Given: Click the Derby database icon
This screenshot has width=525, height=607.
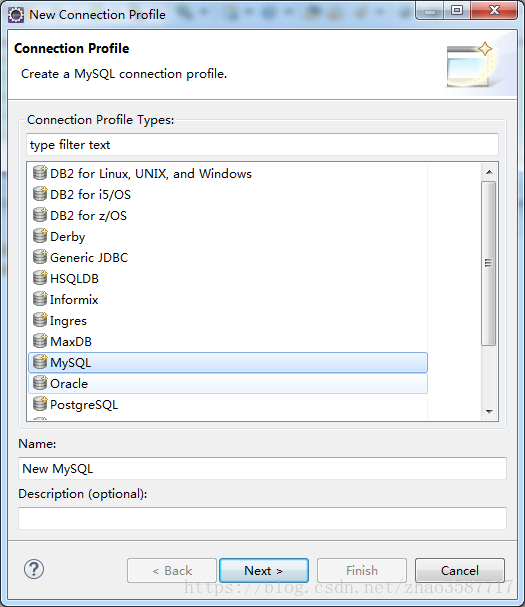Looking at the screenshot, I should [40, 236].
